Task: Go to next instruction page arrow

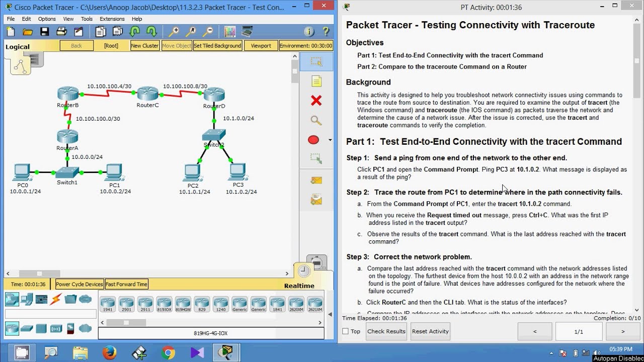Action: tap(623, 332)
